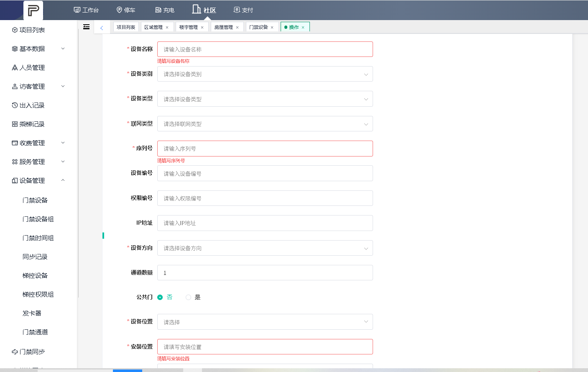Viewport: 588px width, 372px height.
Task: Switch to the 门禁设备 tab
Action: [x=258, y=27]
